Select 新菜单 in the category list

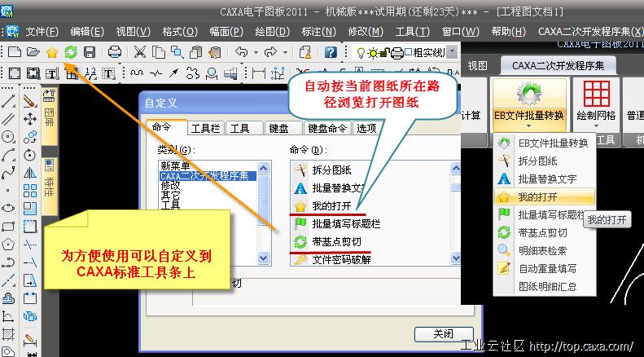175,165
